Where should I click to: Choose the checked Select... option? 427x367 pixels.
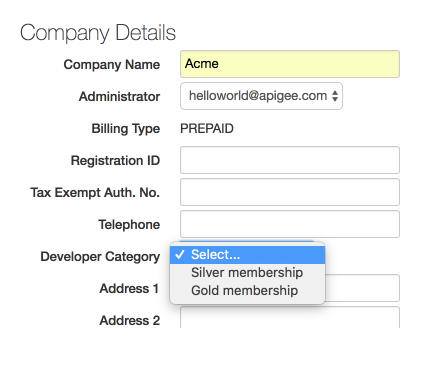coord(247,255)
